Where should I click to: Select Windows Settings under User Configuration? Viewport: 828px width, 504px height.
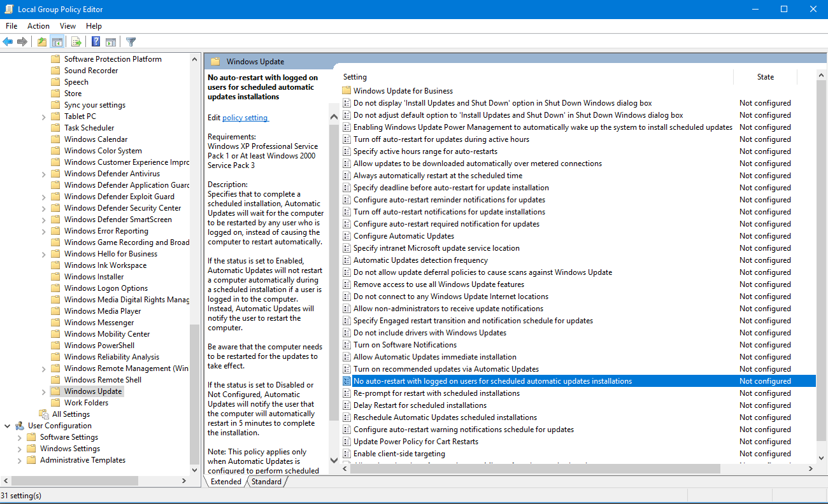point(70,449)
